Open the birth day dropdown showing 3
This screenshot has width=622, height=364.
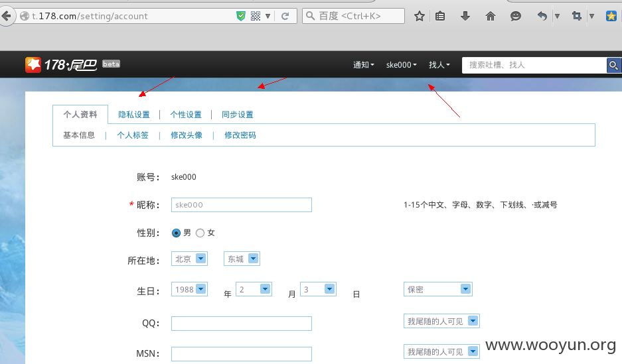318,289
